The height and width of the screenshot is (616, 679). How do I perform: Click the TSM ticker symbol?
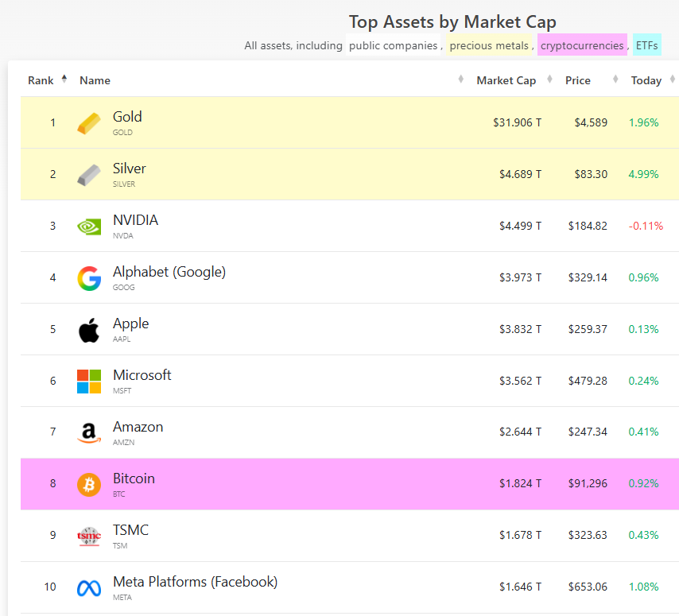pyautogui.click(x=120, y=546)
